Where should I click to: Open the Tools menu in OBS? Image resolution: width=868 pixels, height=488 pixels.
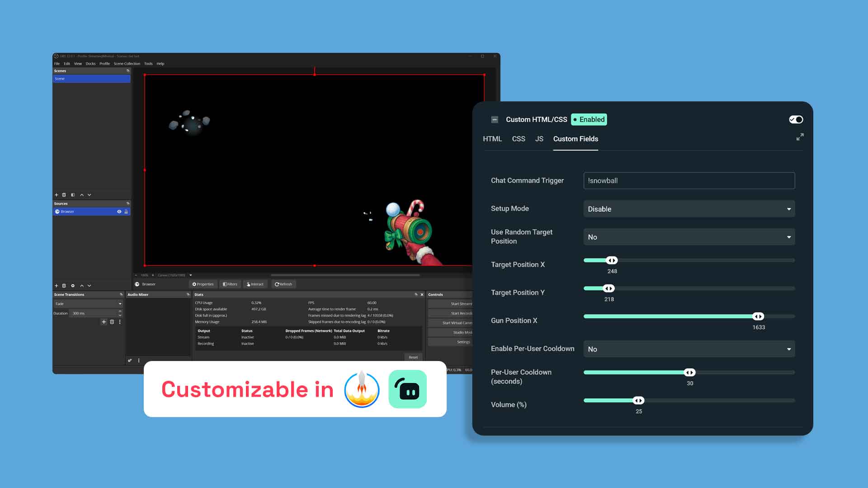tap(148, 63)
